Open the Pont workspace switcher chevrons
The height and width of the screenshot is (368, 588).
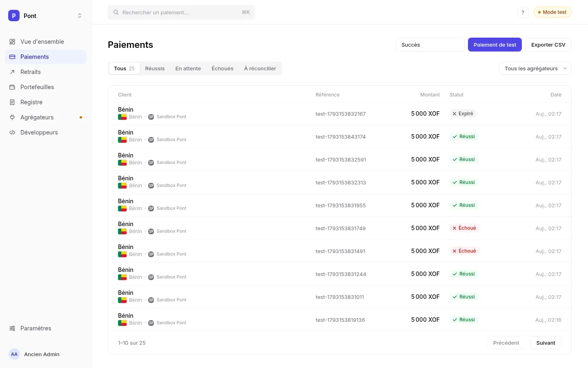(80, 16)
